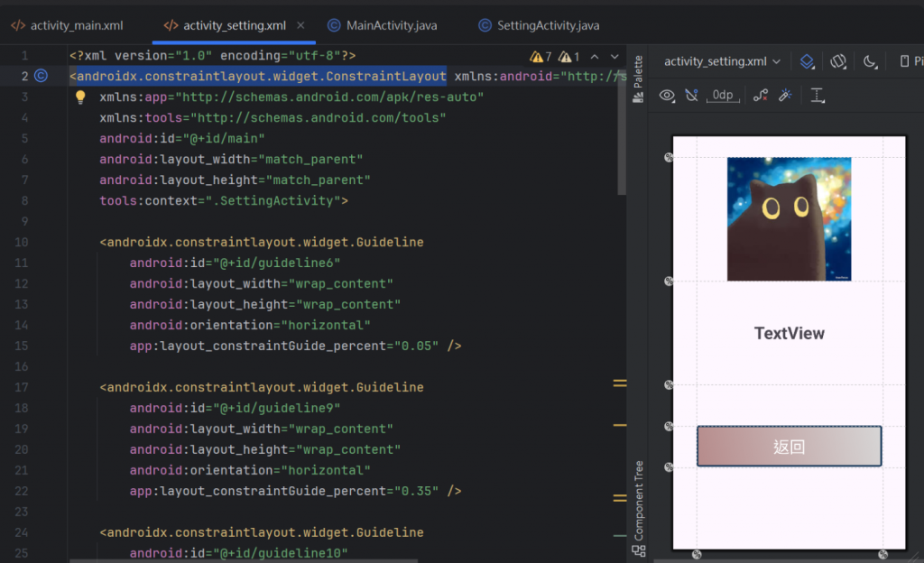
Task: Click the xml version declaration on line 1
Action: click(213, 55)
